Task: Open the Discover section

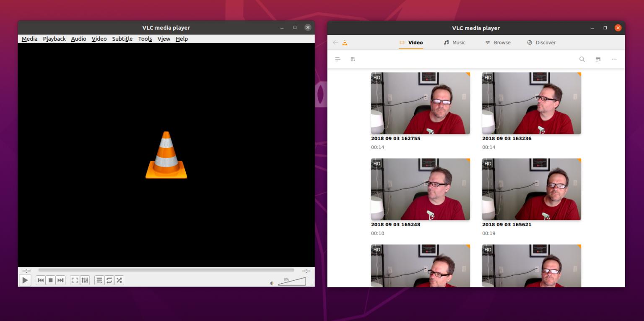Action: point(545,42)
